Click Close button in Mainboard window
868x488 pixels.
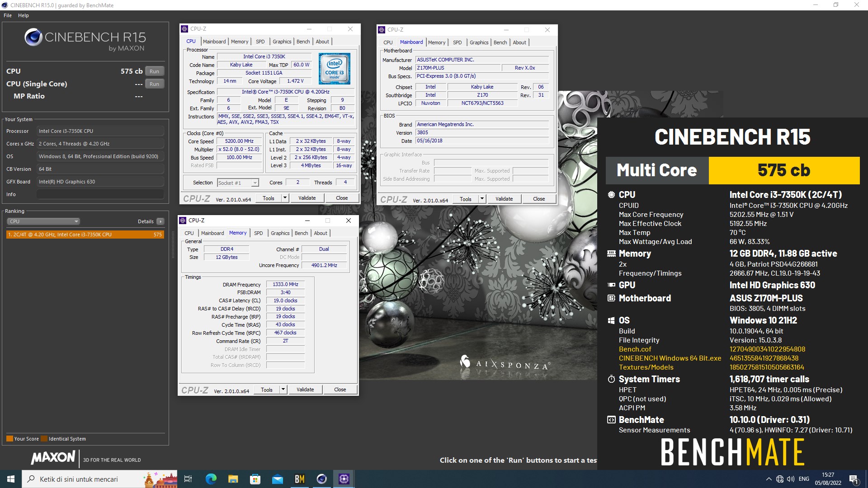(x=539, y=199)
